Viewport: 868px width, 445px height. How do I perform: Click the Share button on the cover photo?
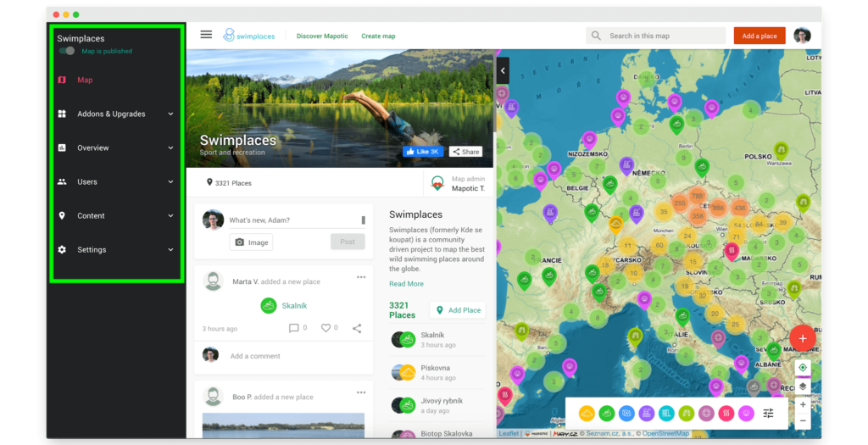click(465, 152)
